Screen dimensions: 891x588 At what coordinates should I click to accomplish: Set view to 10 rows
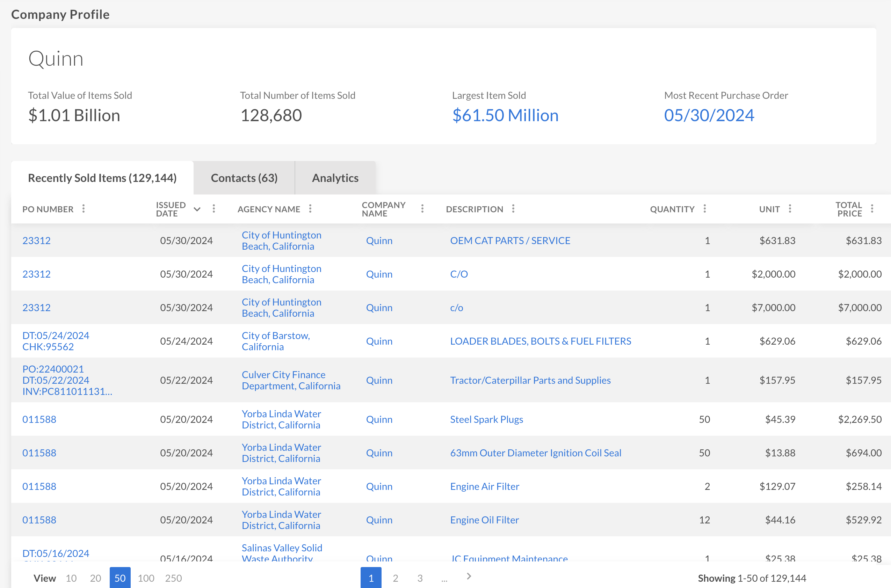(x=71, y=578)
